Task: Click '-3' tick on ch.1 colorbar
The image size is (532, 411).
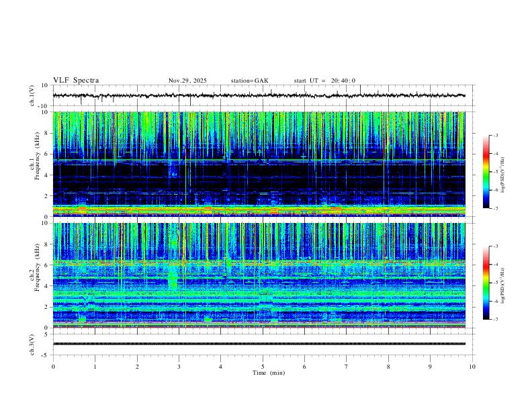Action: coord(495,135)
